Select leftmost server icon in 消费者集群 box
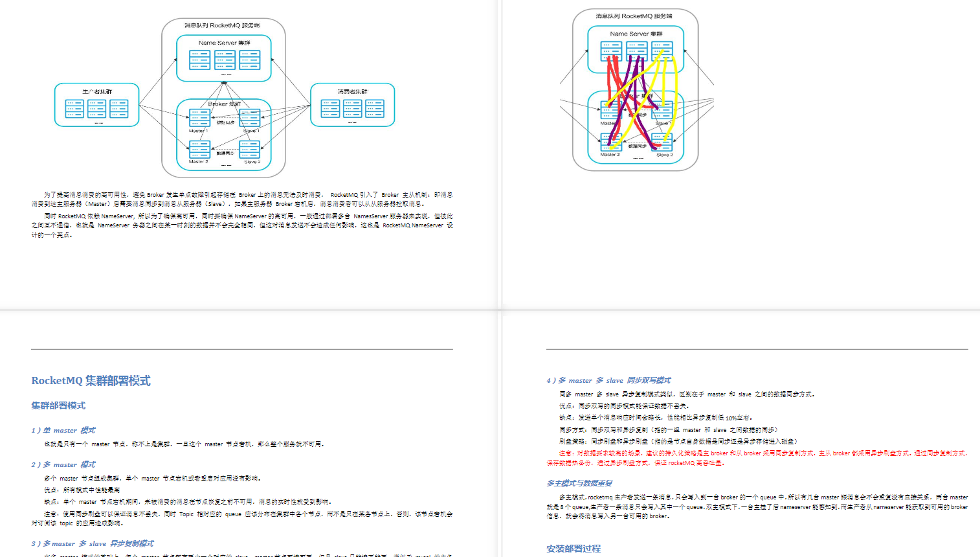This screenshot has width=980, height=557. coord(330,108)
